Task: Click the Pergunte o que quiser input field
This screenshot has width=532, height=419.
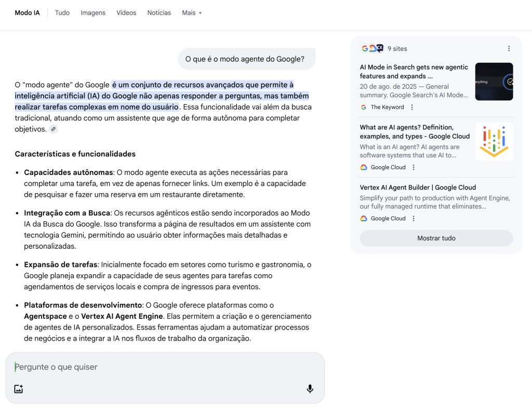Action: pyautogui.click(x=156, y=367)
